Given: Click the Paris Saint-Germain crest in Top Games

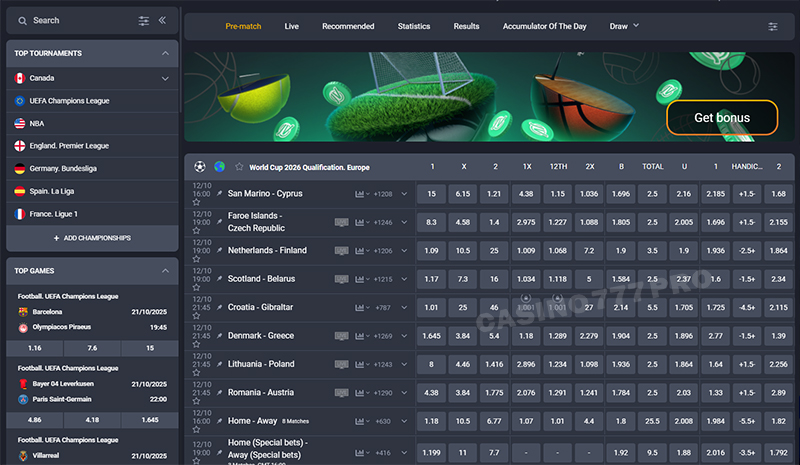Looking at the screenshot, I should coord(23,399).
